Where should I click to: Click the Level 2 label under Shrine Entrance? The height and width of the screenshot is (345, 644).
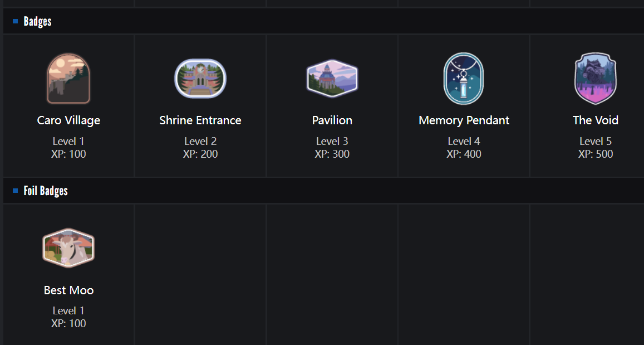click(x=200, y=141)
